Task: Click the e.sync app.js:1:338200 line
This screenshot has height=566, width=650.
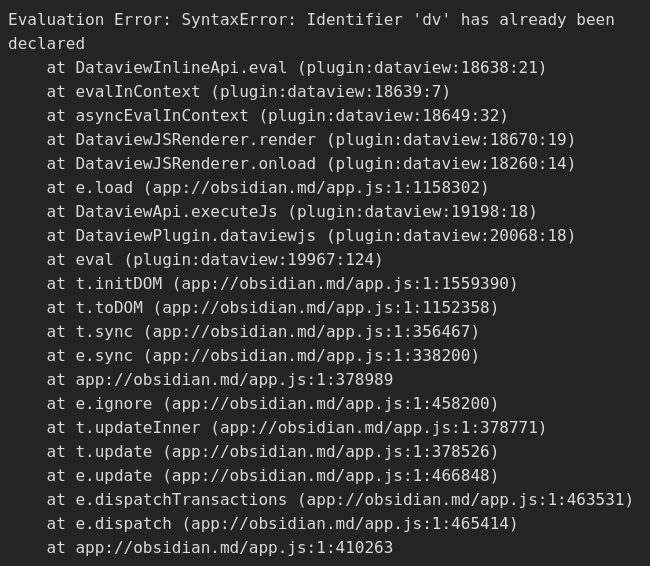Action: [263, 356]
